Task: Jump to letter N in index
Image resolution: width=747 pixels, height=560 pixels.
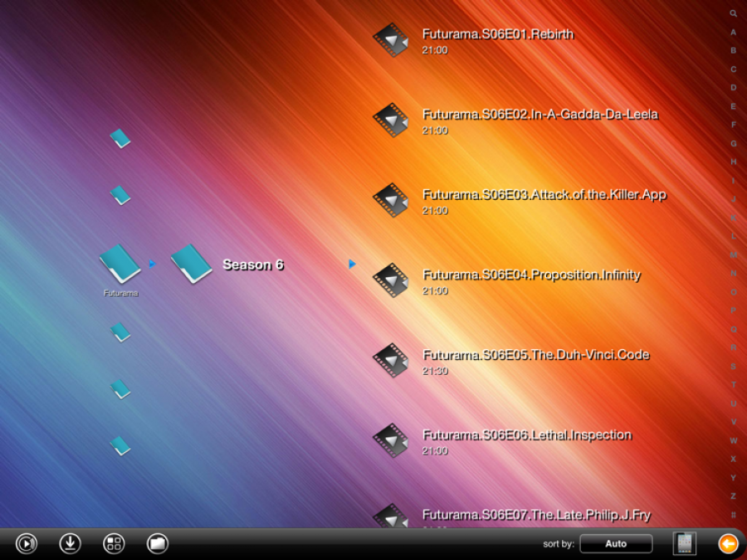Action: click(733, 273)
